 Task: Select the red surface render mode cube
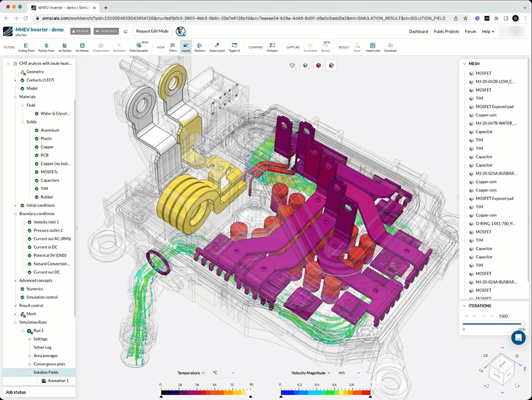(318, 66)
